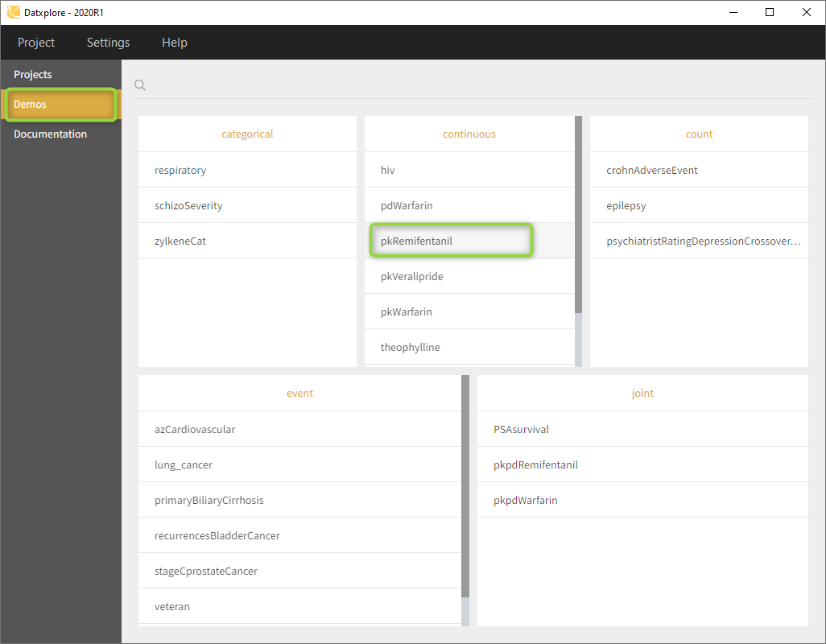Open the PSAsurvival joint demo
Screen dimensions: 826x644
[x=521, y=430]
